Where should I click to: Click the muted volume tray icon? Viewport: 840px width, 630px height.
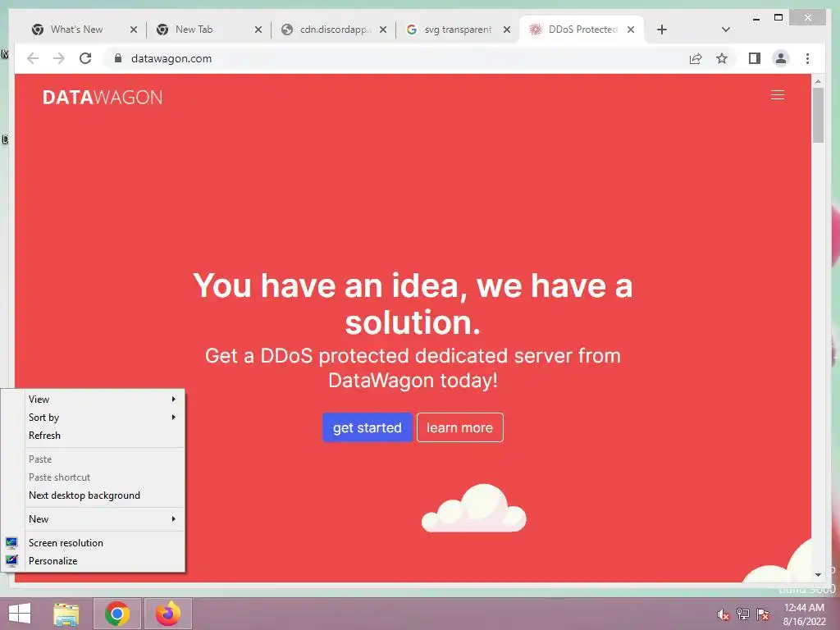coord(724,614)
